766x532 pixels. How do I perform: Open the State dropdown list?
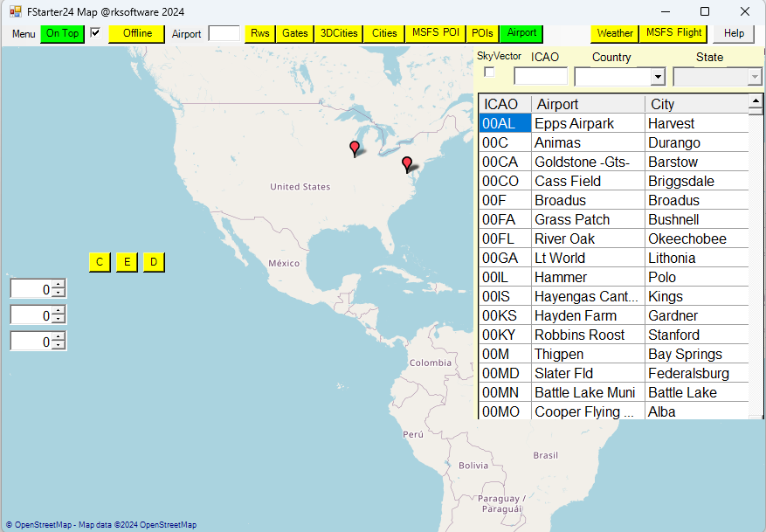coord(755,77)
